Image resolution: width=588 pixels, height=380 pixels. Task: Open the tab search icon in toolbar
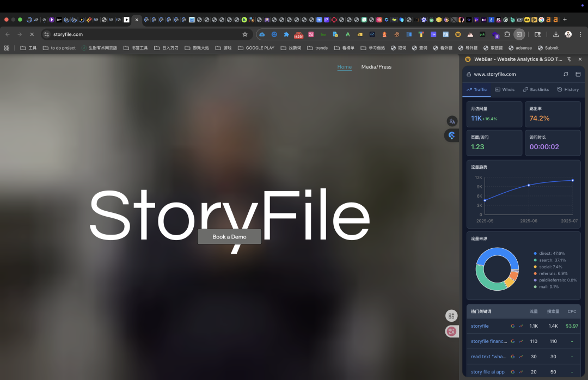tap(537, 34)
